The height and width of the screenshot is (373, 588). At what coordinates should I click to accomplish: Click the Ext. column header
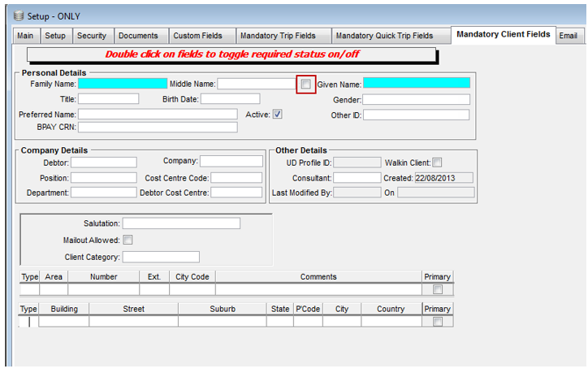(154, 276)
